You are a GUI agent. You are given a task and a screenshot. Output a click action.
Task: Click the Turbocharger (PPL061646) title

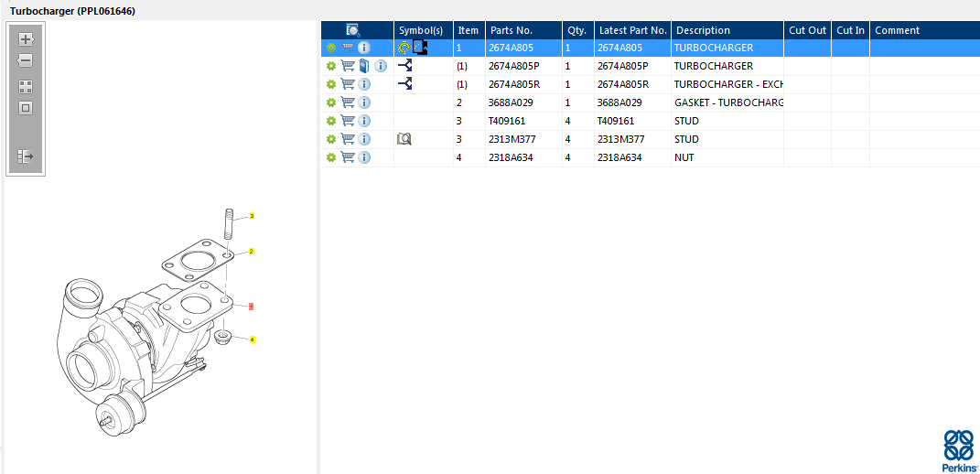coord(72,11)
